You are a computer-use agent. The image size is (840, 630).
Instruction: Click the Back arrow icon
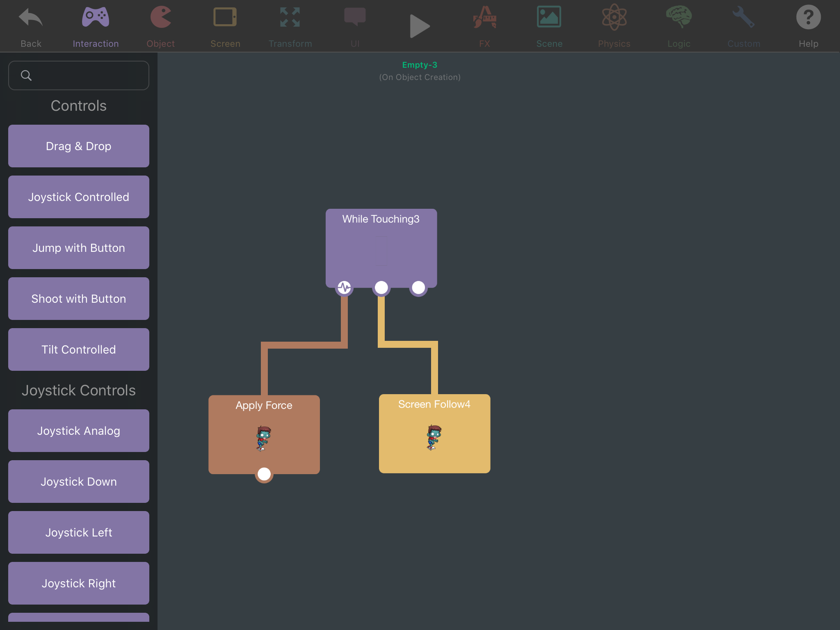31,18
